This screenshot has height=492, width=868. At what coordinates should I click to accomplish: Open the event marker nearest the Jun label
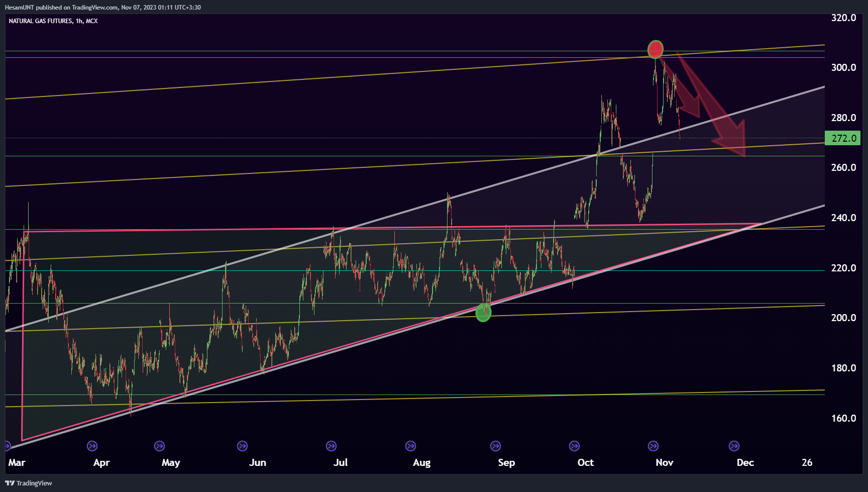pos(242,446)
